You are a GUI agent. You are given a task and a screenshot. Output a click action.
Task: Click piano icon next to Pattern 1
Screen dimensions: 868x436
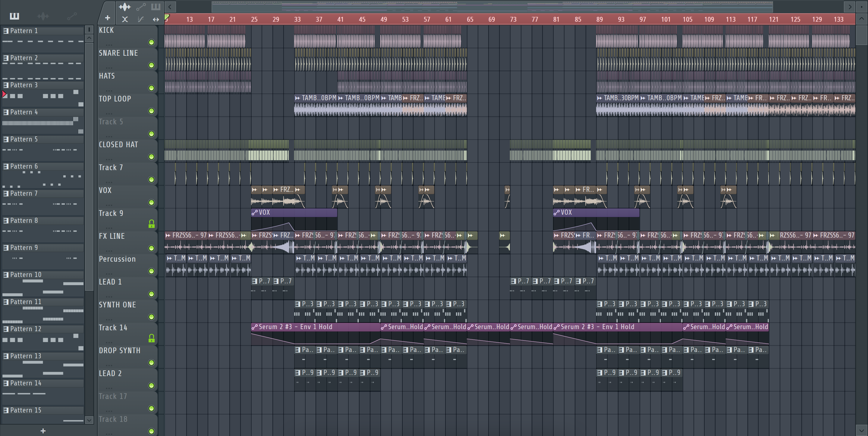pos(6,31)
